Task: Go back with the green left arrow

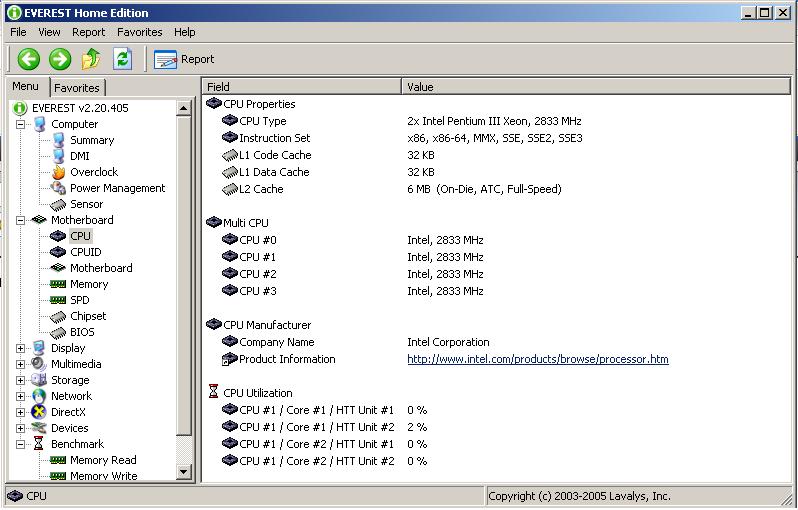Action: click(28, 59)
